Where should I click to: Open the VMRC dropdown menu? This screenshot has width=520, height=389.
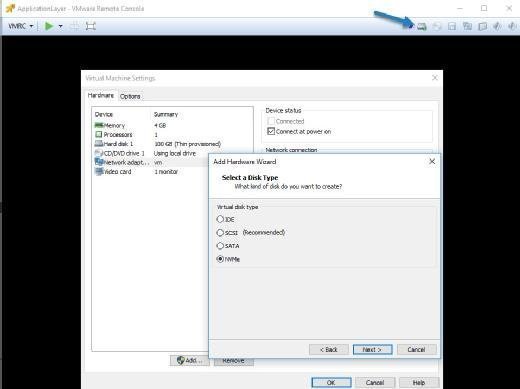(21, 26)
